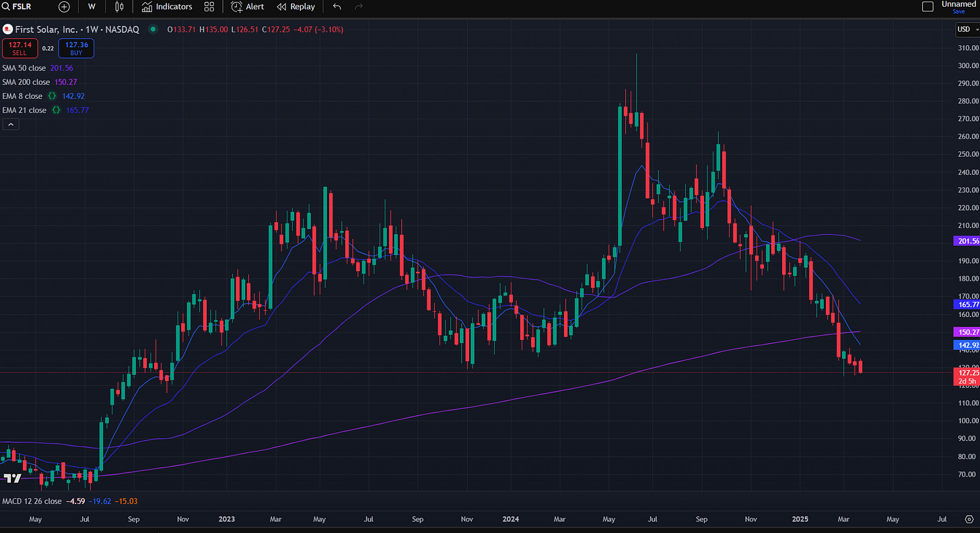The width and height of the screenshot is (980, 533).
Task: Select the SMA 200 close legend
Action: (x=26, y=82)
